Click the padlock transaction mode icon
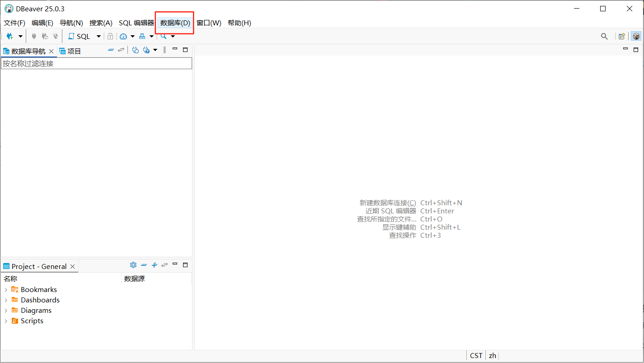 click(x=110, y=36)
